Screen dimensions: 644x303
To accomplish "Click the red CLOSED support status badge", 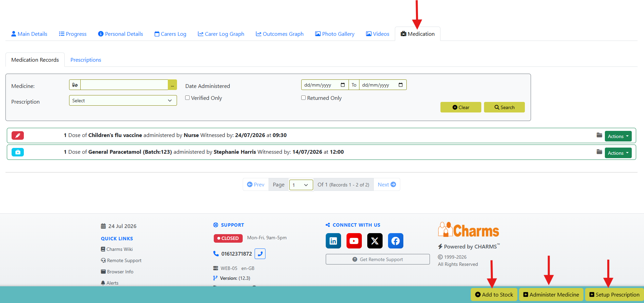I will pyautogui.click(x=228, y=238).
